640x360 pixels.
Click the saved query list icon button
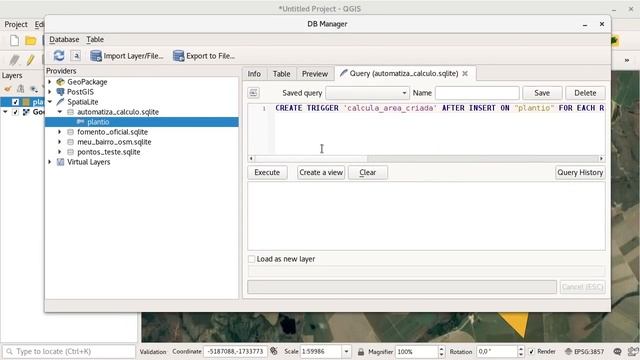(253, 93)
